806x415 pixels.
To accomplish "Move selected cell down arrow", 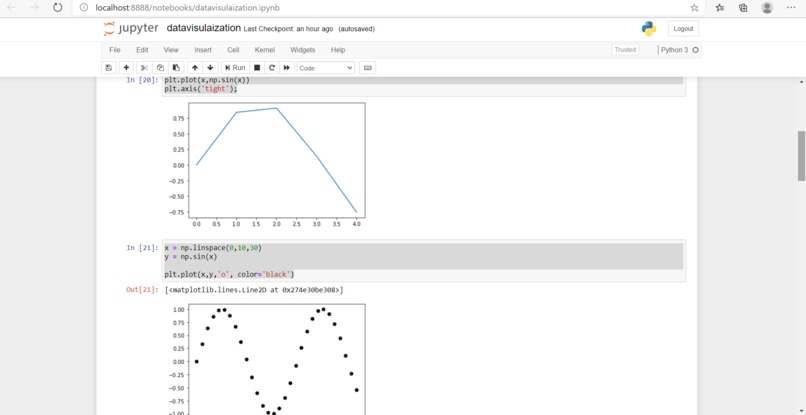I will click(210, 68).
